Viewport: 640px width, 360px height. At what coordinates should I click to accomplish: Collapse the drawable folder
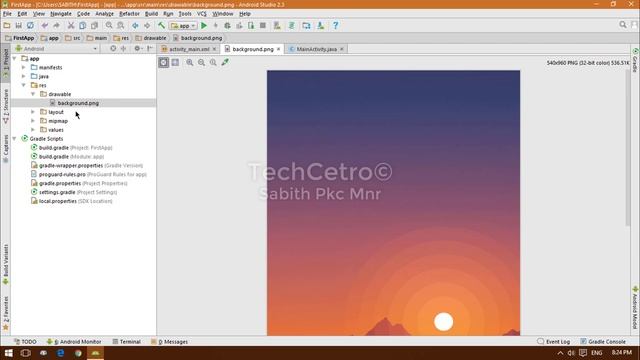point(33,94)
